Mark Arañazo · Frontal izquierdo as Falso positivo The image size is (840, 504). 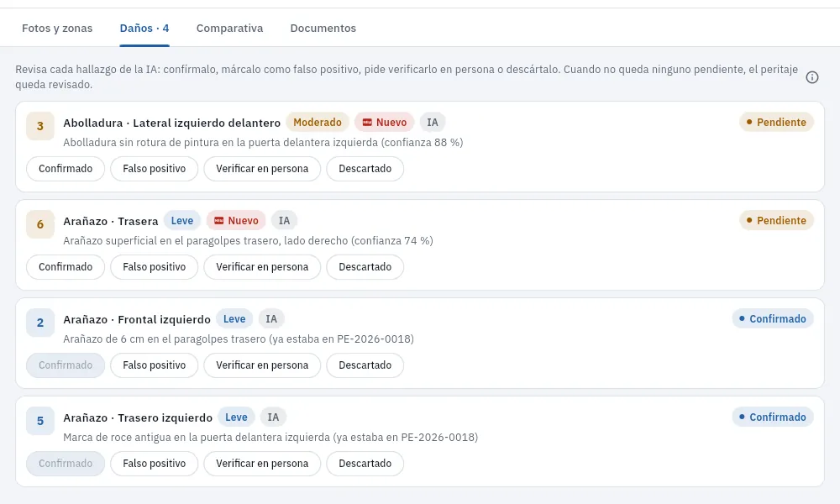coord(155,365)
